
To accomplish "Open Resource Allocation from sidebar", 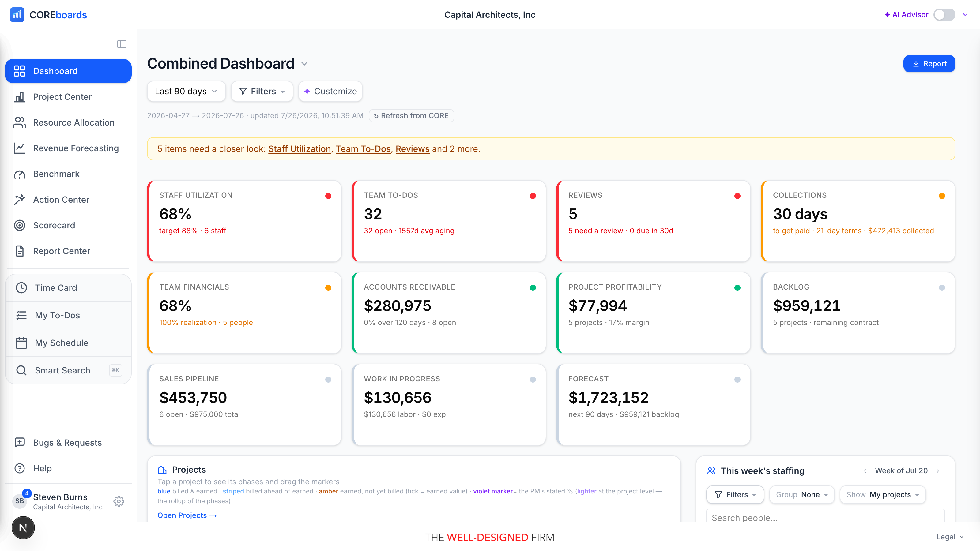I will click(x=68, y=122).
